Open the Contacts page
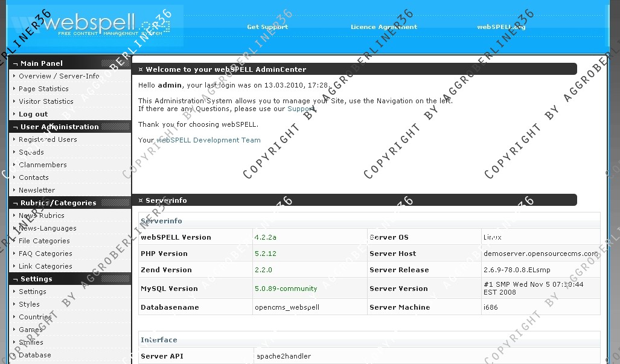 click(x=34, y=177)
